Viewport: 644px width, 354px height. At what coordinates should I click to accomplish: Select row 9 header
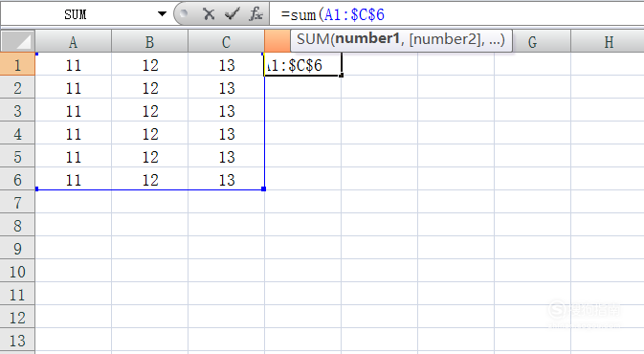point(17,249)
